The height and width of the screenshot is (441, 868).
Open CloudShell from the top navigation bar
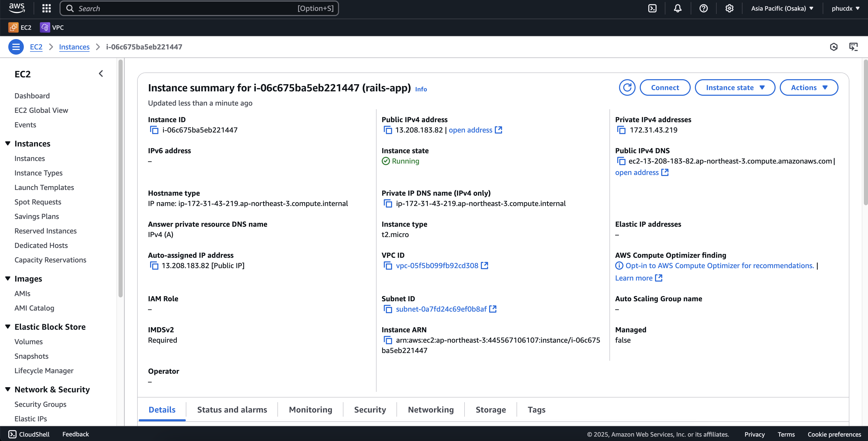652,8
